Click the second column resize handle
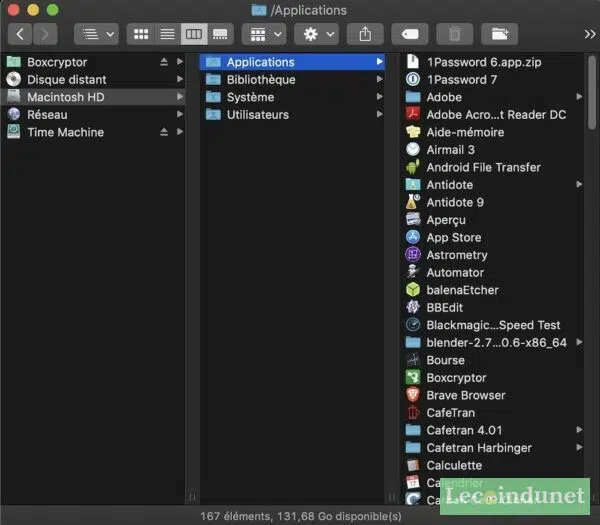600x525 pixels. [392, 497]
